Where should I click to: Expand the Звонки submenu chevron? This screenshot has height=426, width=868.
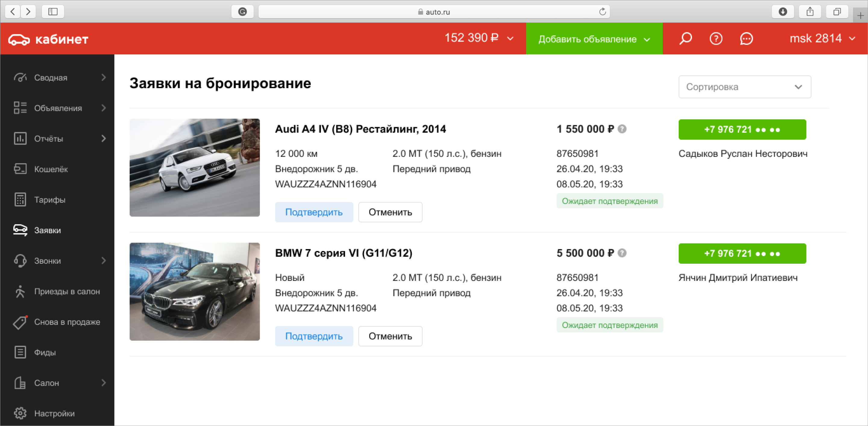[103, 261]
